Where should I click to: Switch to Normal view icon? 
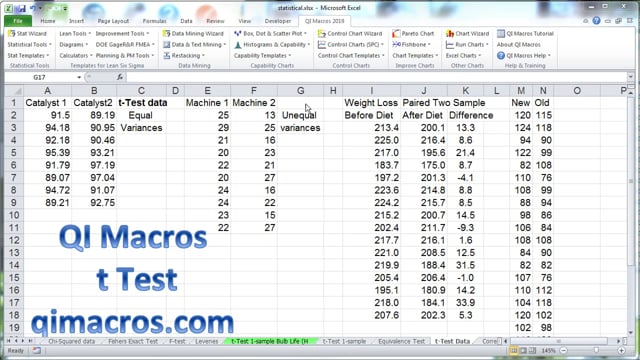pos(514,350)
